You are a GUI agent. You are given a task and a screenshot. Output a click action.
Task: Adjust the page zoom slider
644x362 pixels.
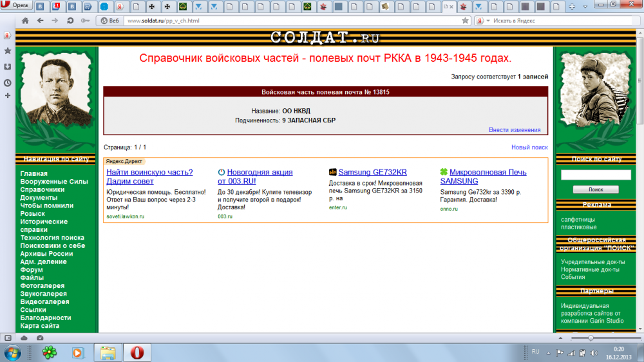coord(591,338)
